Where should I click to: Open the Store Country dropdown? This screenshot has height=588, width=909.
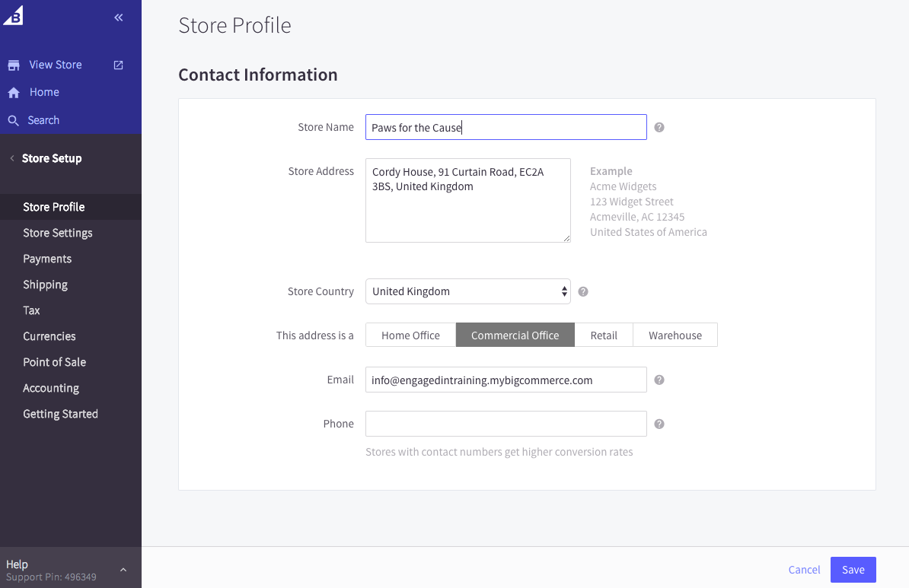pyautogui.click(x=467, y=291)
